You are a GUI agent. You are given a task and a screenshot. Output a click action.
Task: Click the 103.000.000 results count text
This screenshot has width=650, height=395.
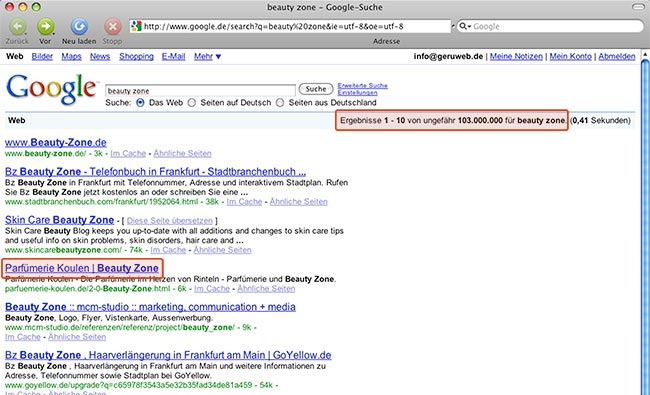coord(480,121)
